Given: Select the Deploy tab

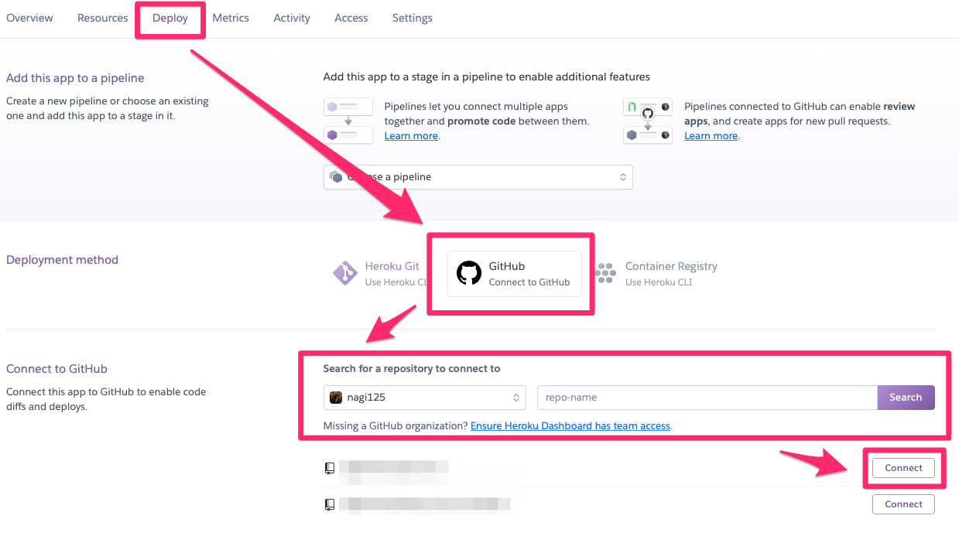Looking at the screenshot, I should (170, 18).
